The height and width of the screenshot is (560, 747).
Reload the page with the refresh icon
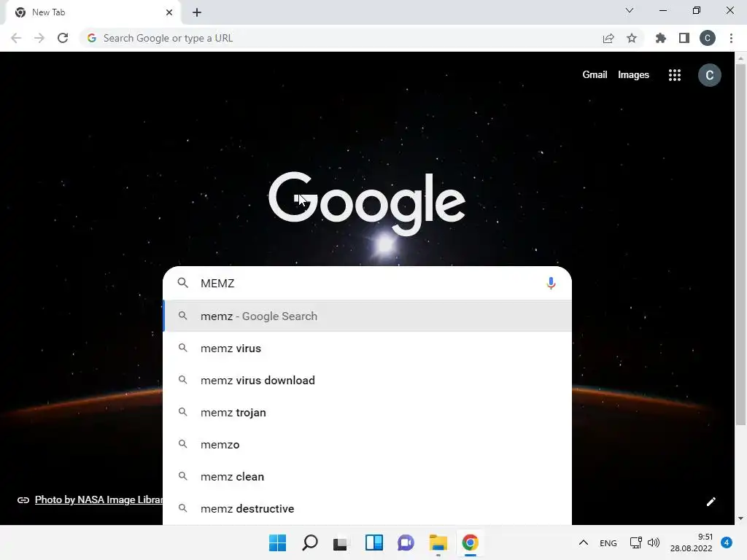coord(63,38)
